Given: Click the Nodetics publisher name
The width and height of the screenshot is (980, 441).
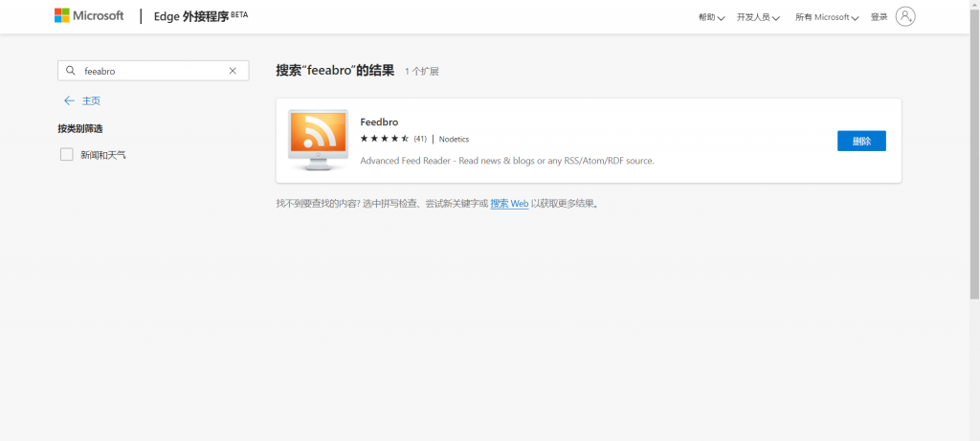Looking at the screenshot, I should (x=454, y=139).
